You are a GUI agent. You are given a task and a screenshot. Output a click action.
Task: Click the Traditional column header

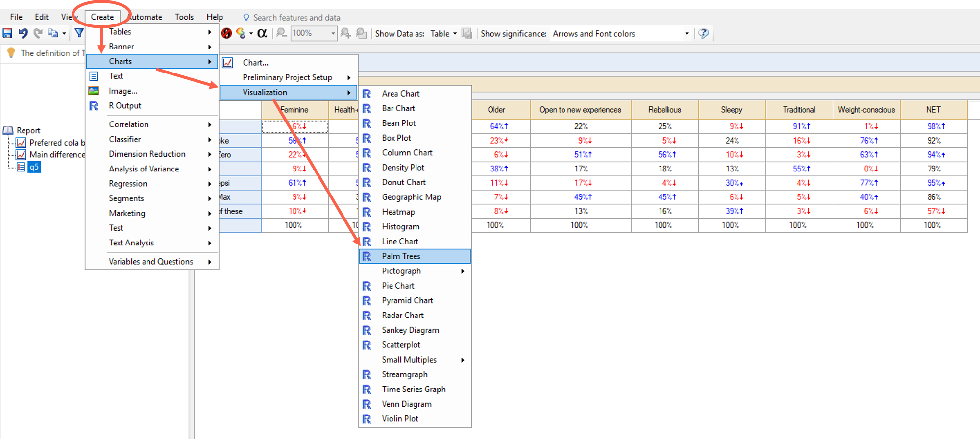point(799,110)
